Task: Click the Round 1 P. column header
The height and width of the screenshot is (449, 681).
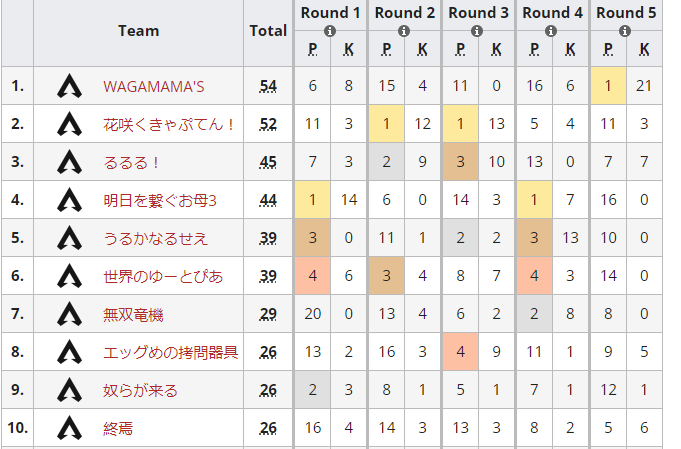Action: [x=313, y=49]
